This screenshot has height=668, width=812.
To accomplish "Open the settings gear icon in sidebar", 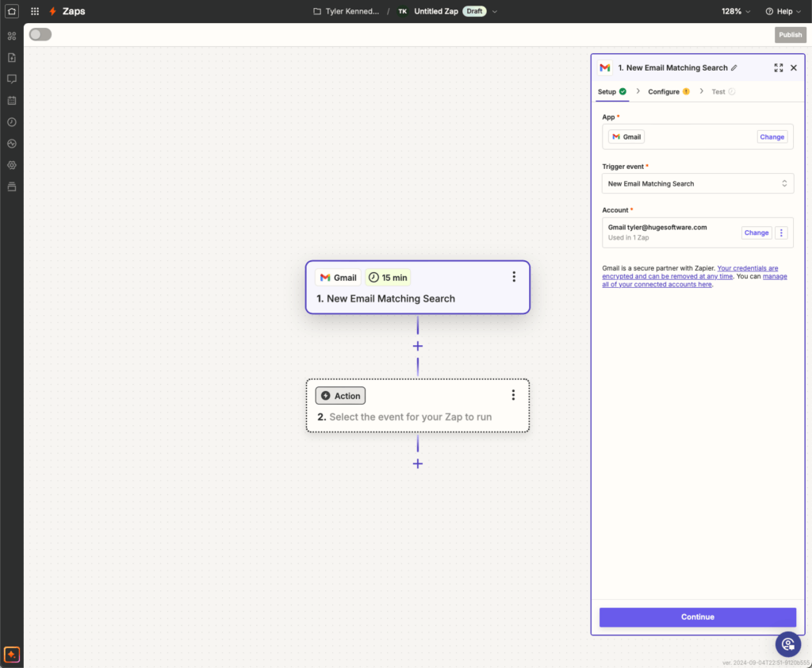I will point(11,165).
